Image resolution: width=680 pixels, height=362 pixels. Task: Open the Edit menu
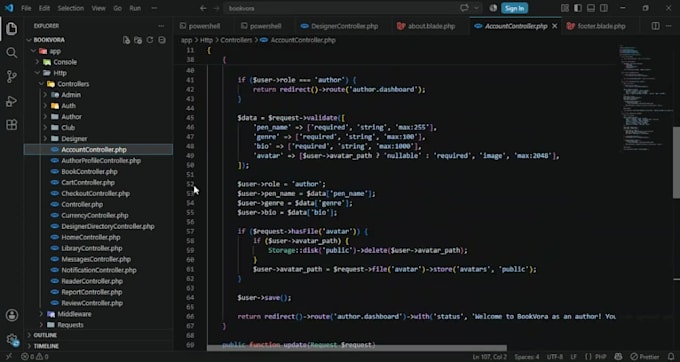[44, 8]
